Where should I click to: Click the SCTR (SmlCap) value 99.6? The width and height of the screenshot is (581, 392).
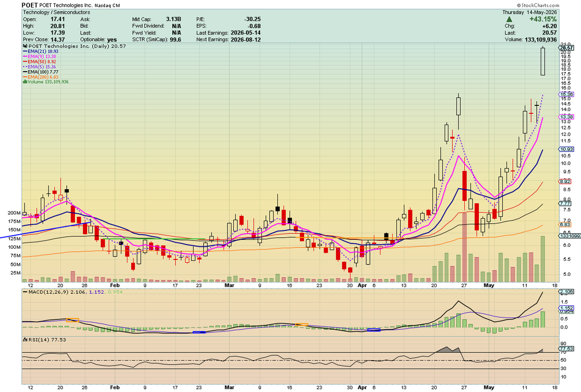tap(176, 40)
